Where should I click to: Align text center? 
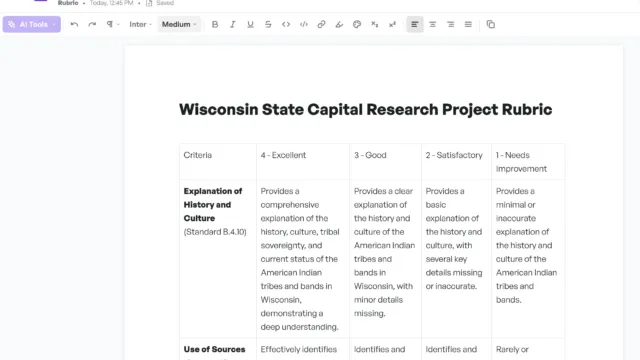[433, 24]
